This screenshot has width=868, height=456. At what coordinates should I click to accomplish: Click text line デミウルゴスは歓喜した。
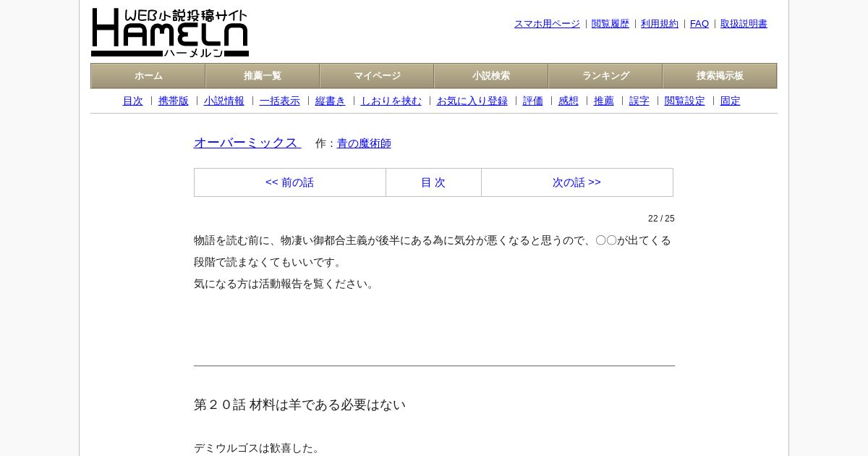(258, 448)
